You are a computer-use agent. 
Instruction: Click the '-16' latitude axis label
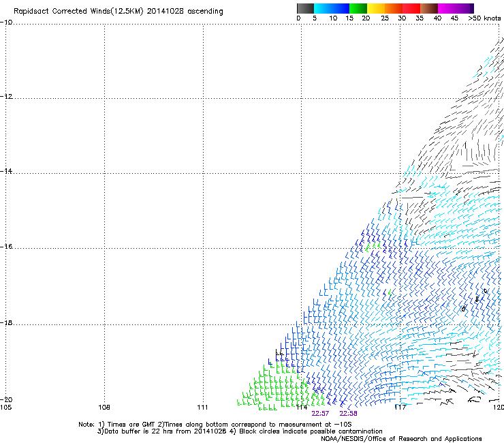pyautogui.click(x=6, y=247)
